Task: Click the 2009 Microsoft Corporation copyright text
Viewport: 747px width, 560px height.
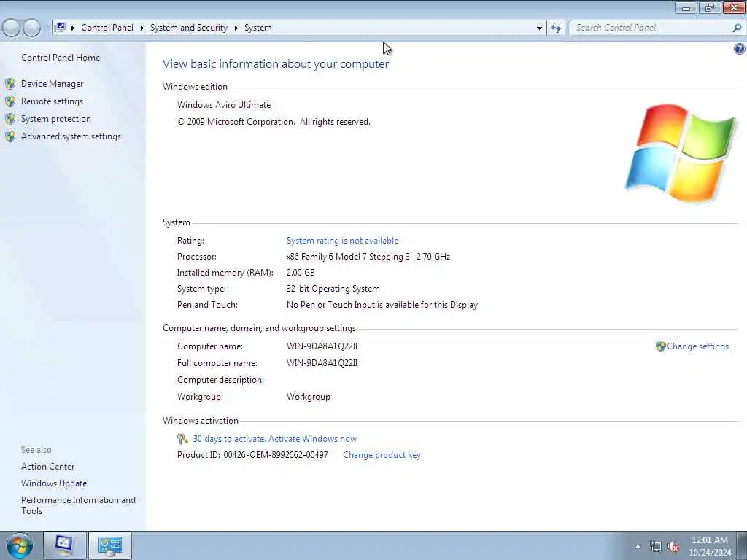Action: coord(274,122)
